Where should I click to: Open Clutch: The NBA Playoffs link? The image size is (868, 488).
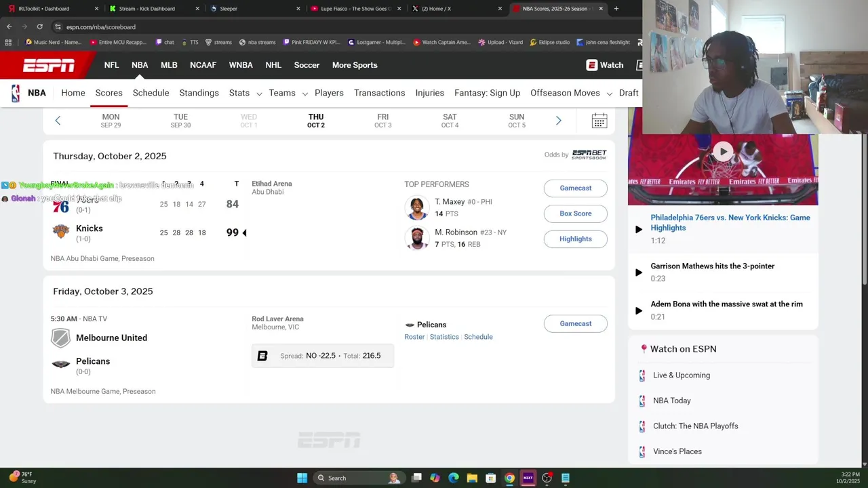click(x=696, y=426)
